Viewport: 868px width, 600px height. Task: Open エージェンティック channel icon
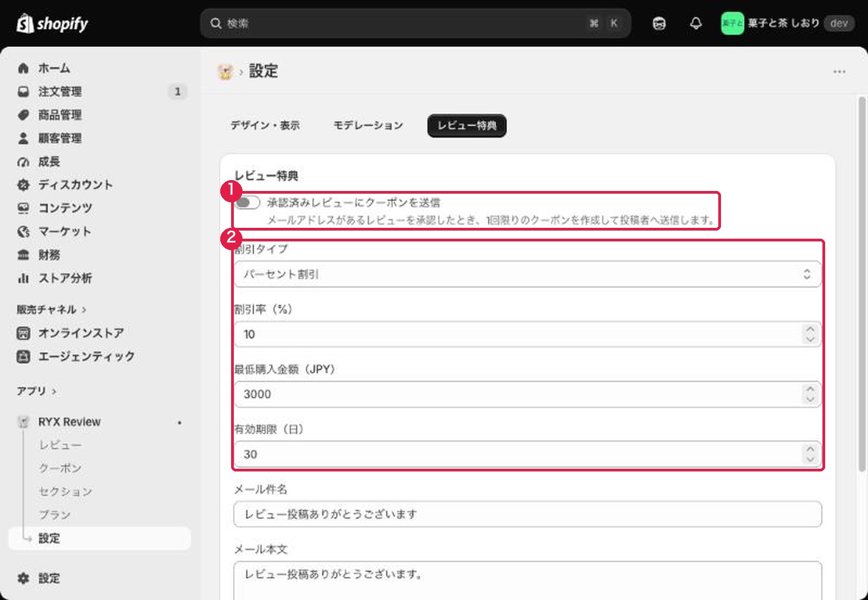(x=23, y=356)
